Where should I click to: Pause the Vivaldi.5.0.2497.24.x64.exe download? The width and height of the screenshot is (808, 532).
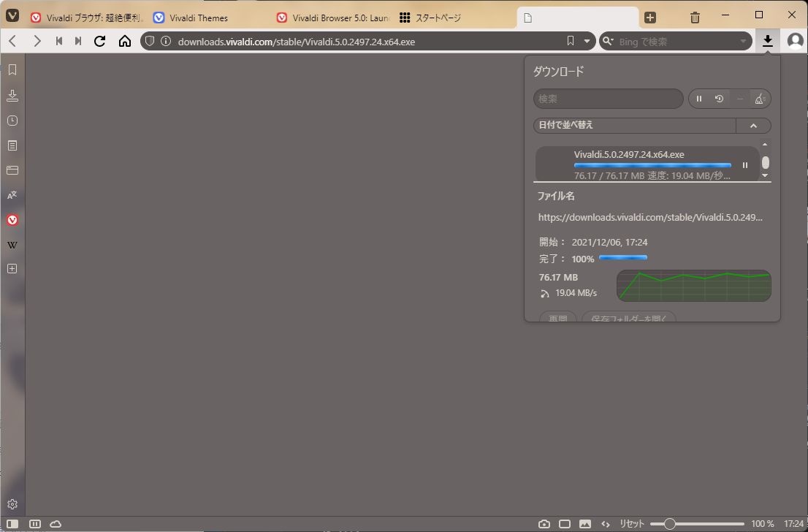click(x=745, y=165)
